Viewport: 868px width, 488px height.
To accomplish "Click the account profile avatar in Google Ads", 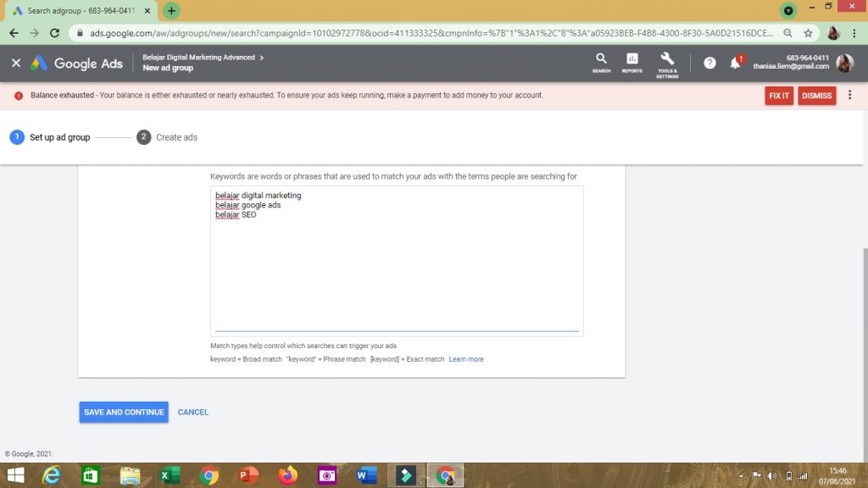I will coord(844,64).
